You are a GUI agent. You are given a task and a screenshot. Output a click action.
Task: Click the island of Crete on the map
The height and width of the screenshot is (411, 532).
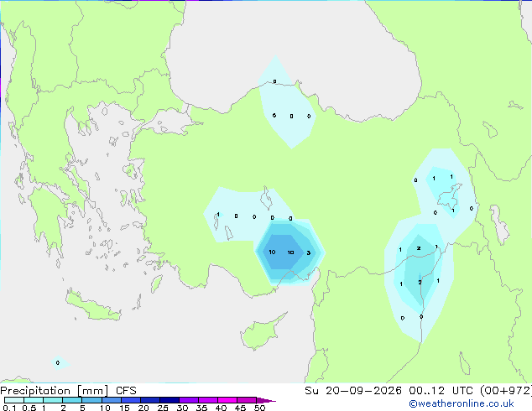coord(92,307)
